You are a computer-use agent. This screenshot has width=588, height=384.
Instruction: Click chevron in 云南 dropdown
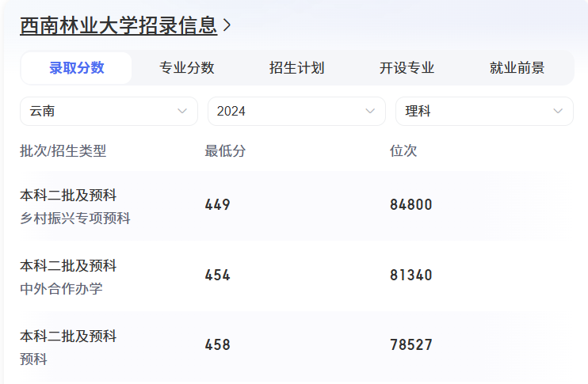tap(182, 112)
